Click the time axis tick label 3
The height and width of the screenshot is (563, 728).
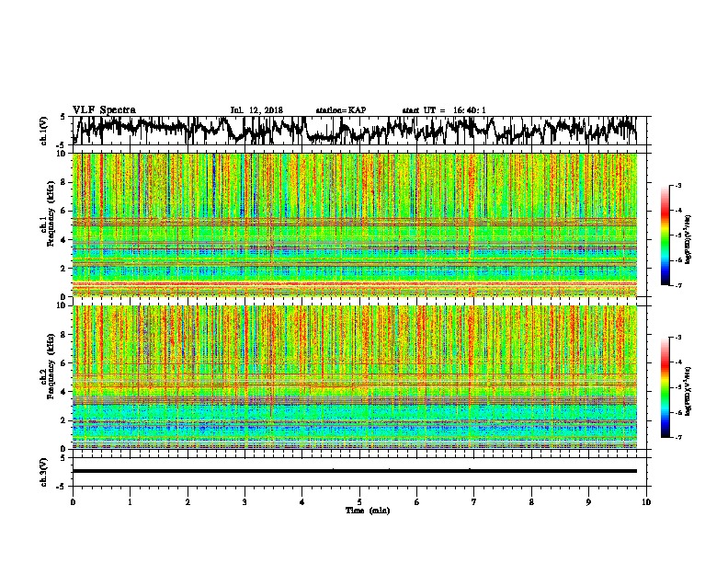click(245, 502)
